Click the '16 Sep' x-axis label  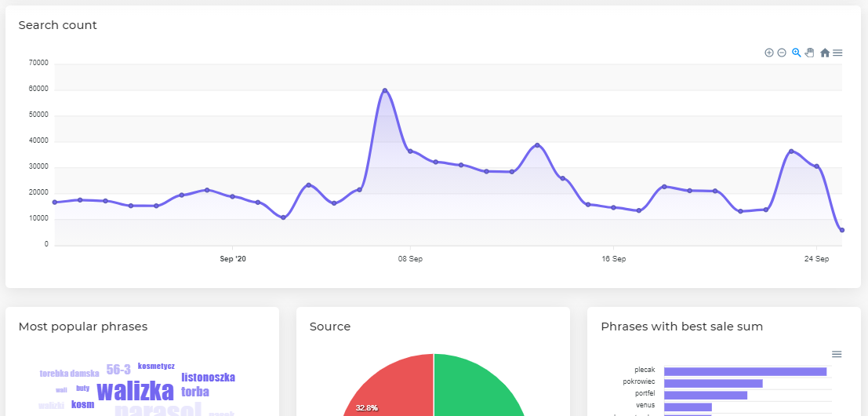(614, 259)
